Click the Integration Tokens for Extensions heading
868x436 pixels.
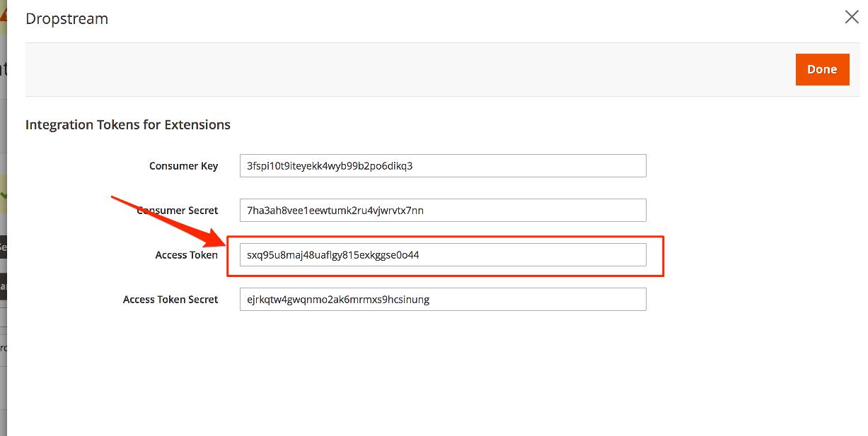coord(128,125)
